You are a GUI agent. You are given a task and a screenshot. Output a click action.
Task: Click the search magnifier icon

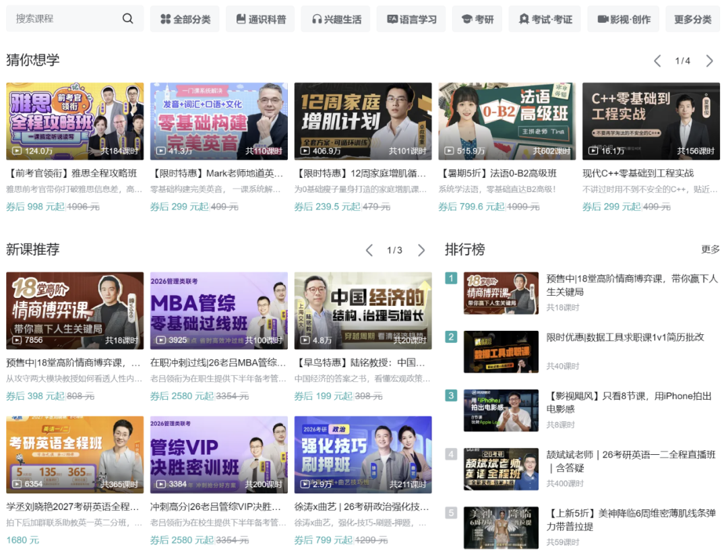coord(127,19)
